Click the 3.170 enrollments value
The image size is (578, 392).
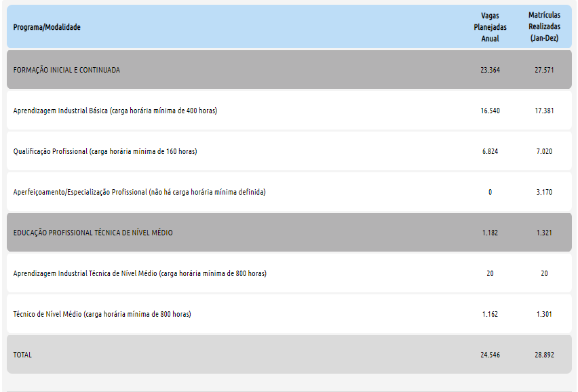pos(544,192)
